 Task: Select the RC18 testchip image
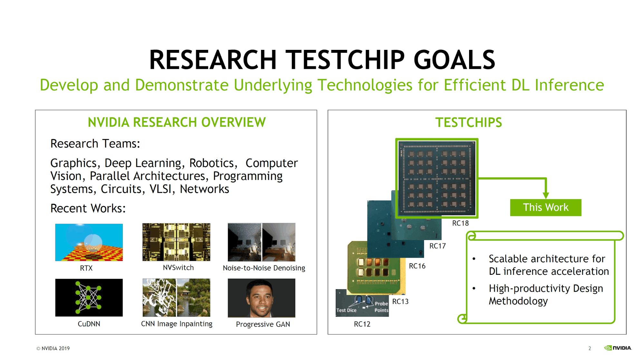point(437,178)
